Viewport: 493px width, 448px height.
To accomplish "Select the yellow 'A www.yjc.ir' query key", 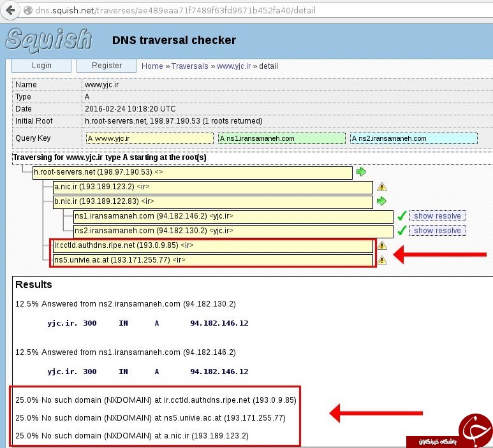I will coord(150,138).
